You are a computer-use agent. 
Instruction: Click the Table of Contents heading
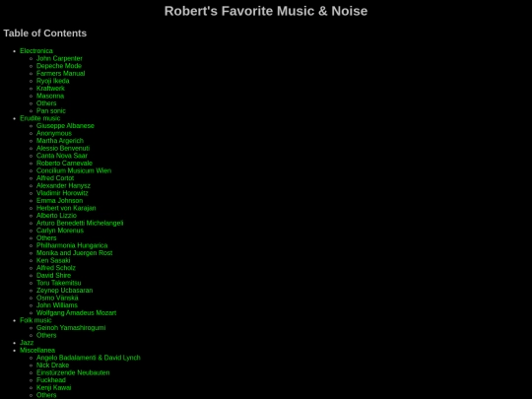coord(45,33)
